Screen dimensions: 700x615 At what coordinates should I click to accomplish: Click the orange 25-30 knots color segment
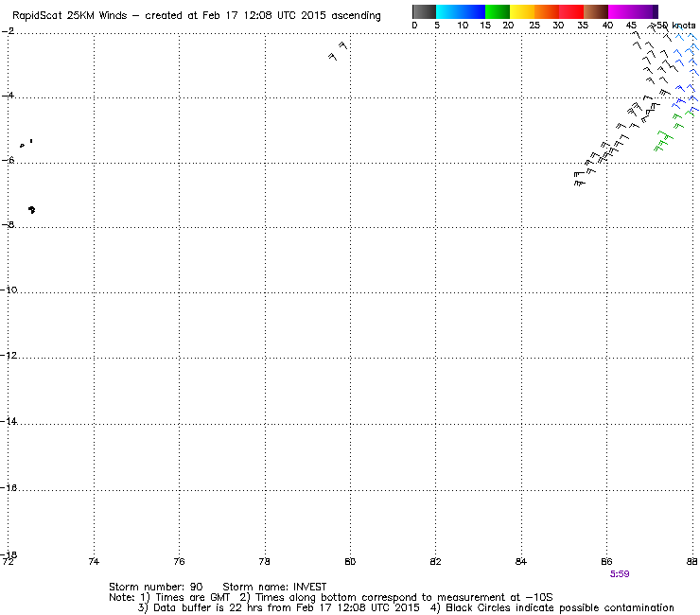(x=547, y=11)
